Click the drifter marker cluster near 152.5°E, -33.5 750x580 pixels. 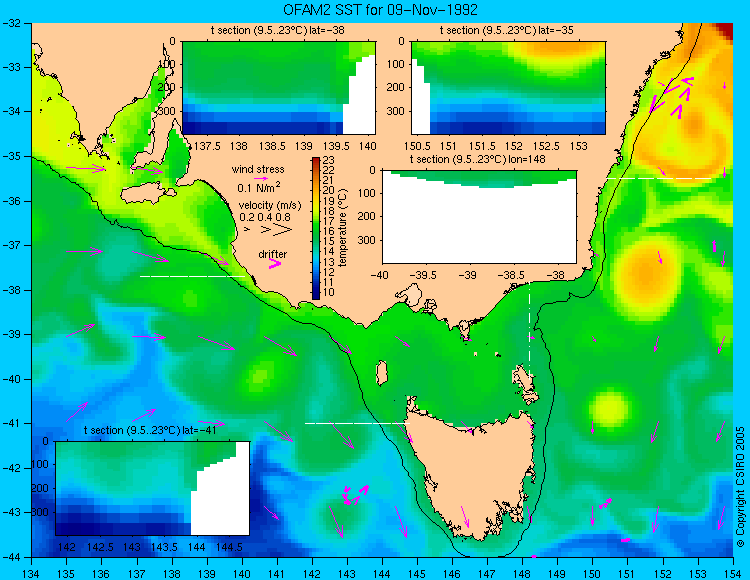(x=672, y=96)
